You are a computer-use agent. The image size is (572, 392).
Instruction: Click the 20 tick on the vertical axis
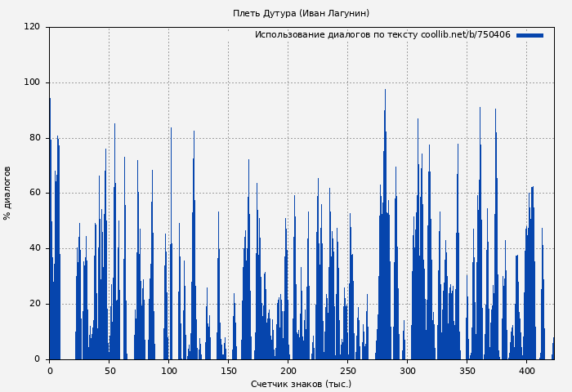[34, 304]
